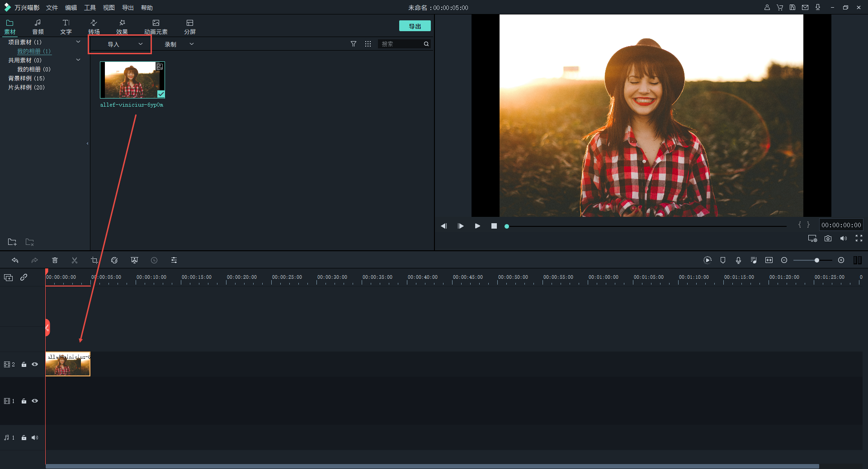
Task: Open the 录制 record dropdown
Action: [x=179, y=44]
